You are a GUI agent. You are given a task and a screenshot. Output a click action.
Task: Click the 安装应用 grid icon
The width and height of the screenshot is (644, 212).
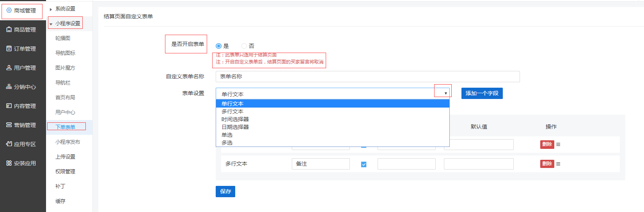[9, 163]
